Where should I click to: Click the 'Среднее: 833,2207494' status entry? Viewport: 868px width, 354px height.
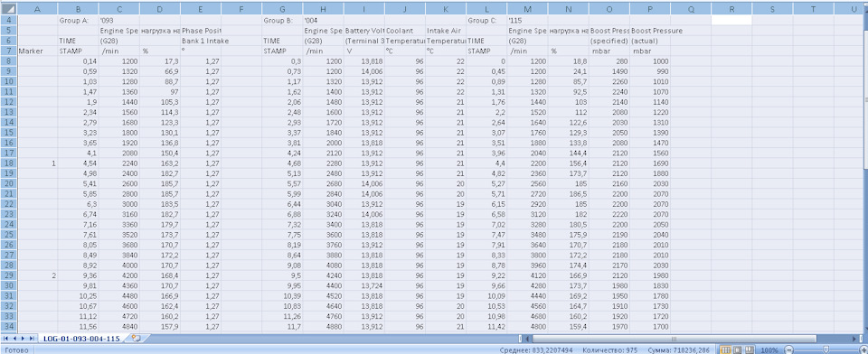coord(536,350)
